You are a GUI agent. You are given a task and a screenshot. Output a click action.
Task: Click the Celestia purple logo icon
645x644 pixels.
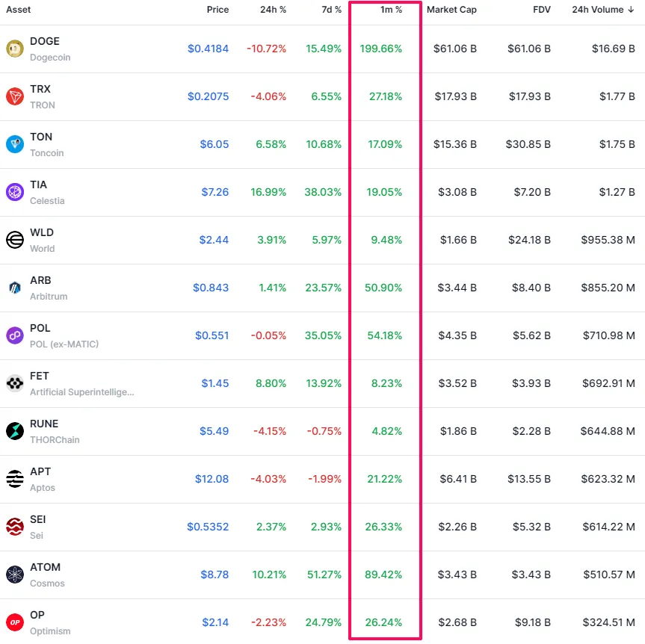tap(15, 192)
